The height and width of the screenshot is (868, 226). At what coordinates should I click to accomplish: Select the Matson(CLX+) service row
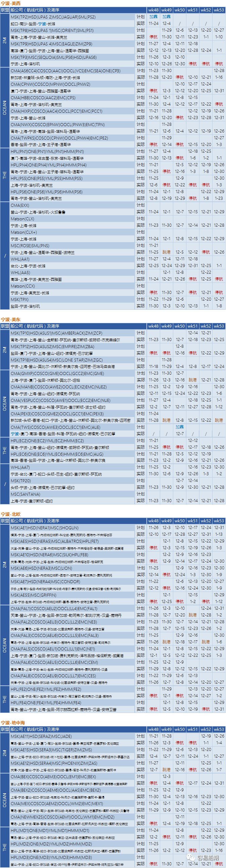coord(24,232)
